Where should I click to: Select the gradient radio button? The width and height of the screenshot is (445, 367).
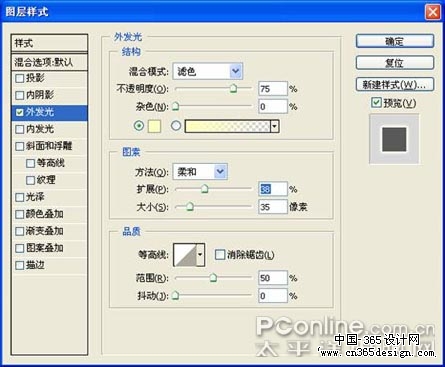(x=176, y=126)
